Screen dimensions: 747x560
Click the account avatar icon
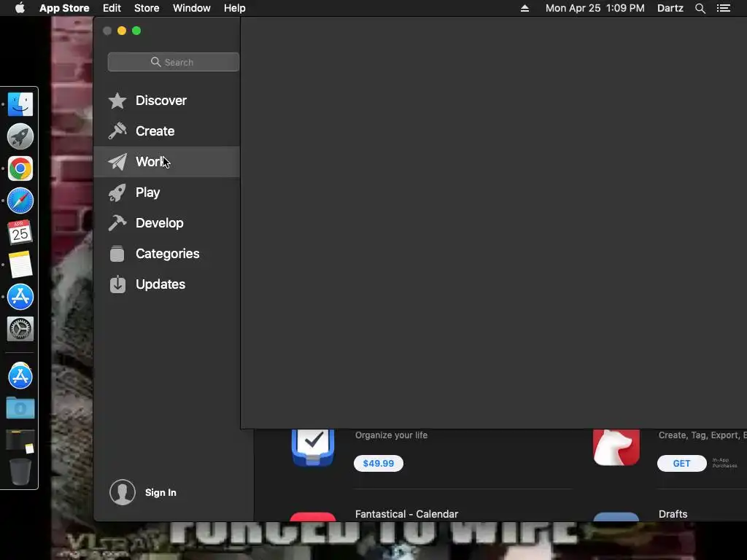[123, 492]
